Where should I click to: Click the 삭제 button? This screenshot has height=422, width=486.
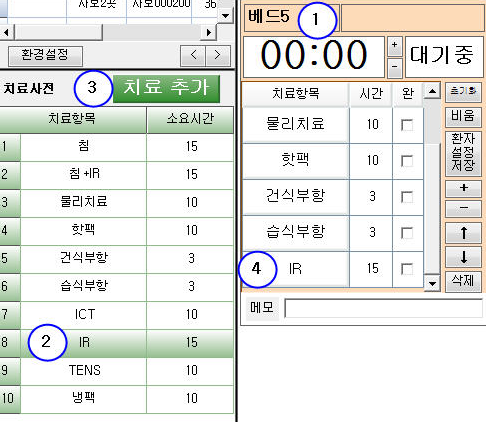pos(463,282)
